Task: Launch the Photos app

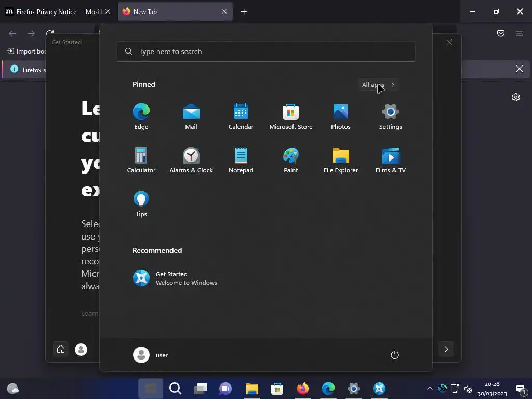Action: [341, 116]
